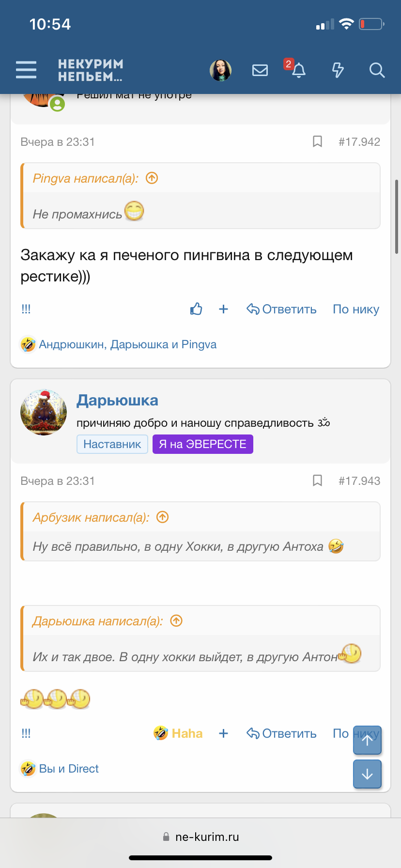Screen dimensions: 401x868
Task: Bookmark post #17.943 with the ribbon icon
Action: (317, 480)
